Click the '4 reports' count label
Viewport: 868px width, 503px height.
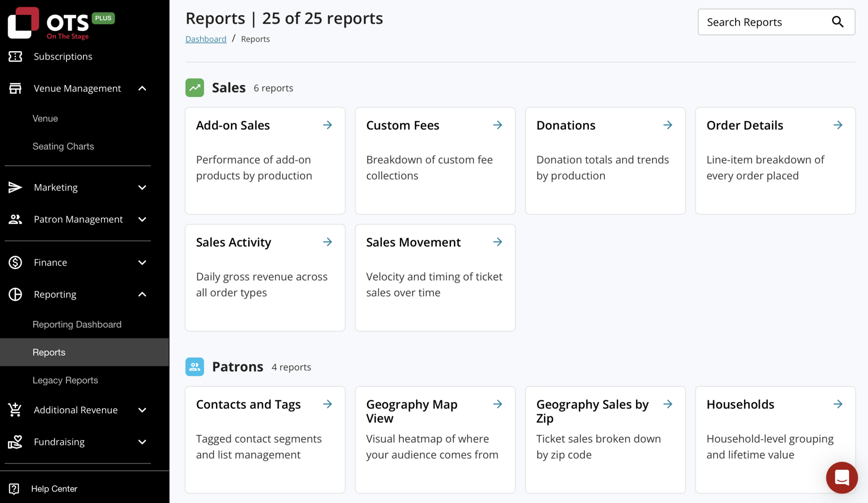(291, 367)
